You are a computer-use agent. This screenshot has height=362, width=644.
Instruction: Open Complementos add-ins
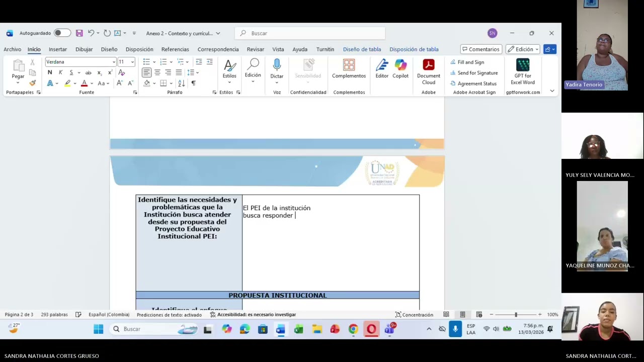pyautogui.click(x=349, y=69)
